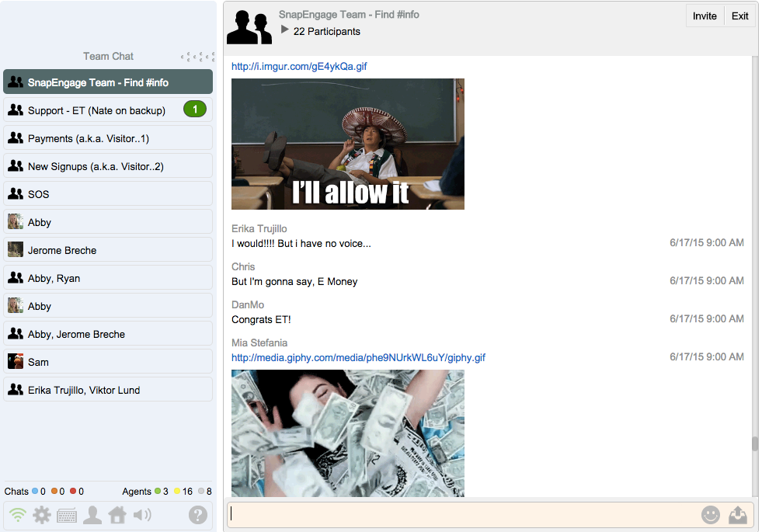Screen dimensions: 762x532
Task: Click the agent profile silhouette icon
Action: (92, 515)
